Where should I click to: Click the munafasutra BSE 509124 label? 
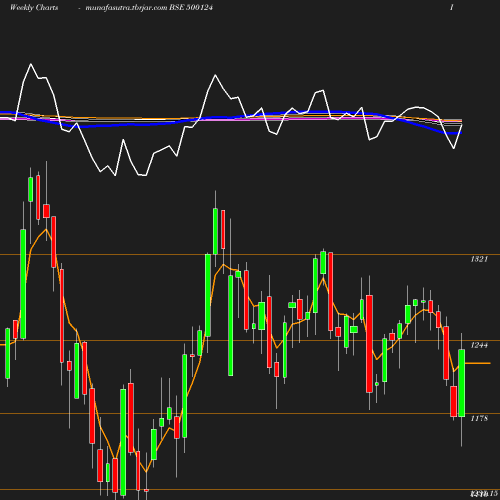(149, 8)
